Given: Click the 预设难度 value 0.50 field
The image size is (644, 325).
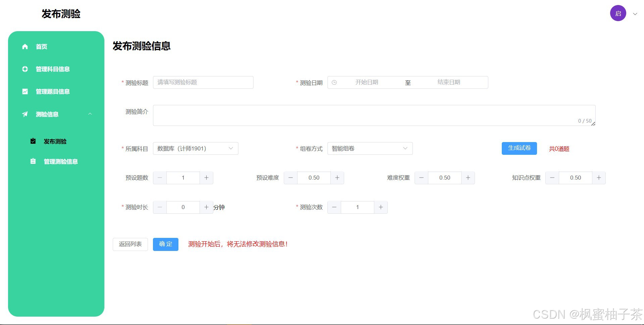Looking at the screenshot, I should pos(314,178).
